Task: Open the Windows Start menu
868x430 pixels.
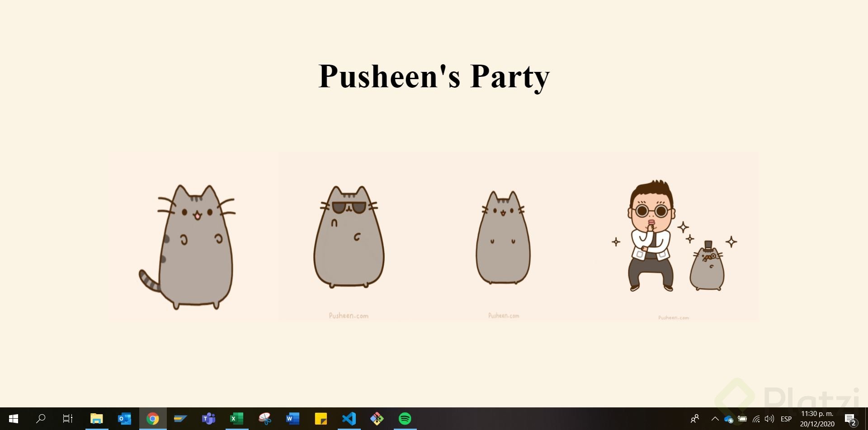Action: pos(14,419)
